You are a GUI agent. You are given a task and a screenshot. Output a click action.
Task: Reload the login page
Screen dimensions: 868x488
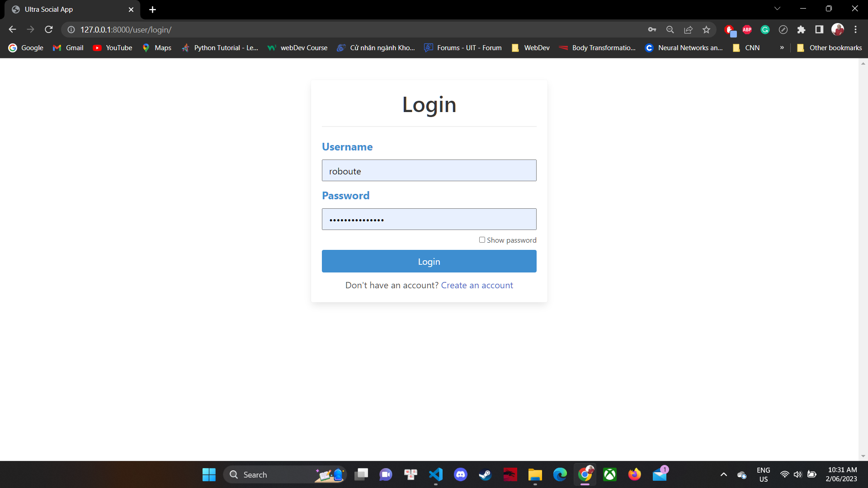click(49, 30)
